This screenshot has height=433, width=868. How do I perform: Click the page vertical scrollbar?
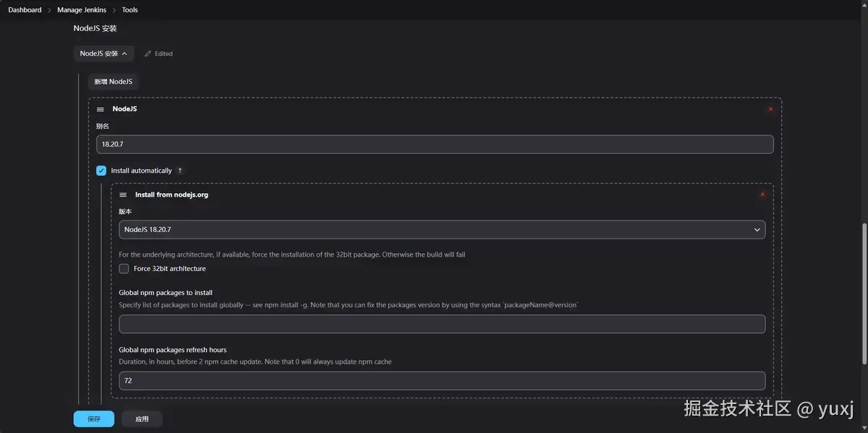(864, 294)
